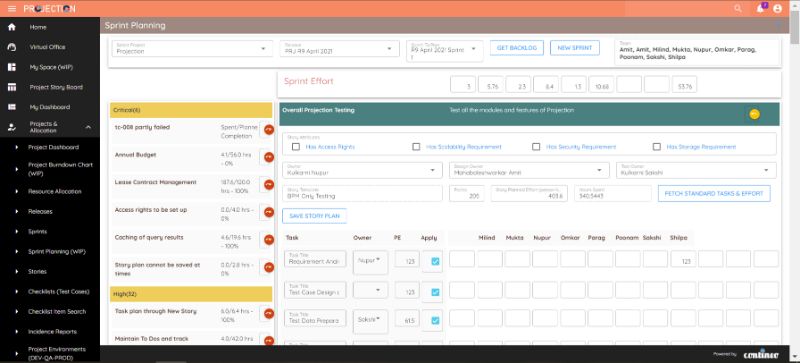This screenshot has width=800, height=363.
Task: Uncheck Apply for Test Data Preparation task
Action: click(x=435, y=321)
